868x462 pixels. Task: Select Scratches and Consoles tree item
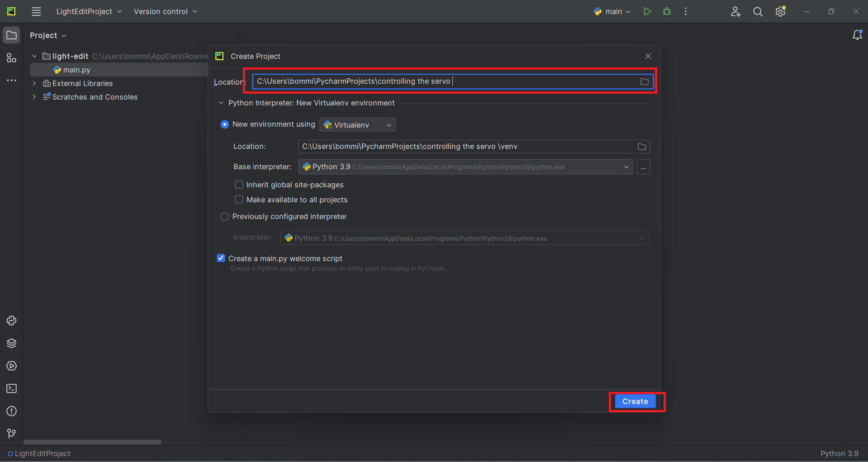(95, 97)
